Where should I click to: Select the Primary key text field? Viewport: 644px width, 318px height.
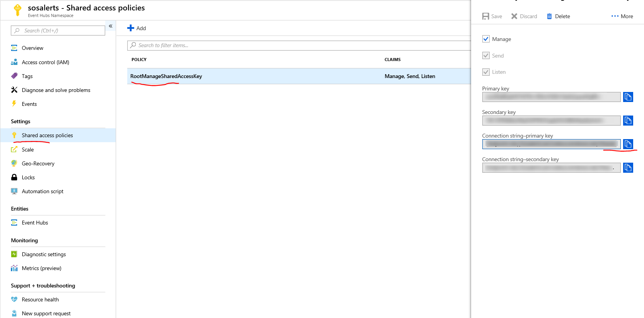pyautogui.click(x=551, y=97)
